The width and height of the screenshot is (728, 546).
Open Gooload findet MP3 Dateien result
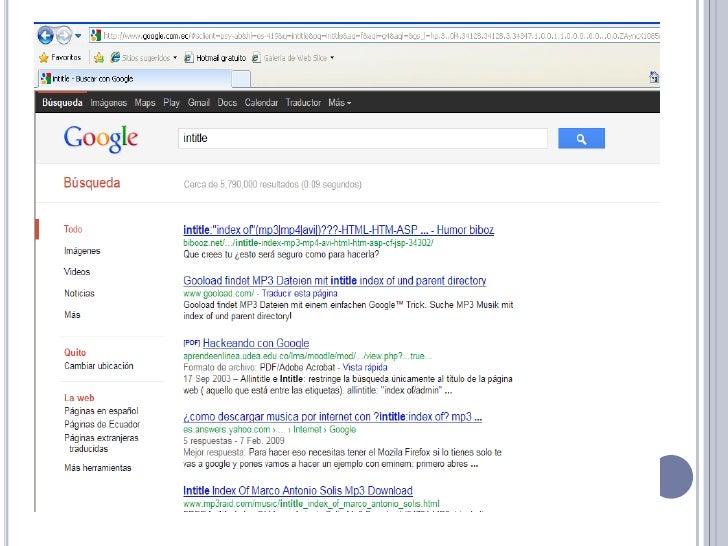tap(335, 281)
